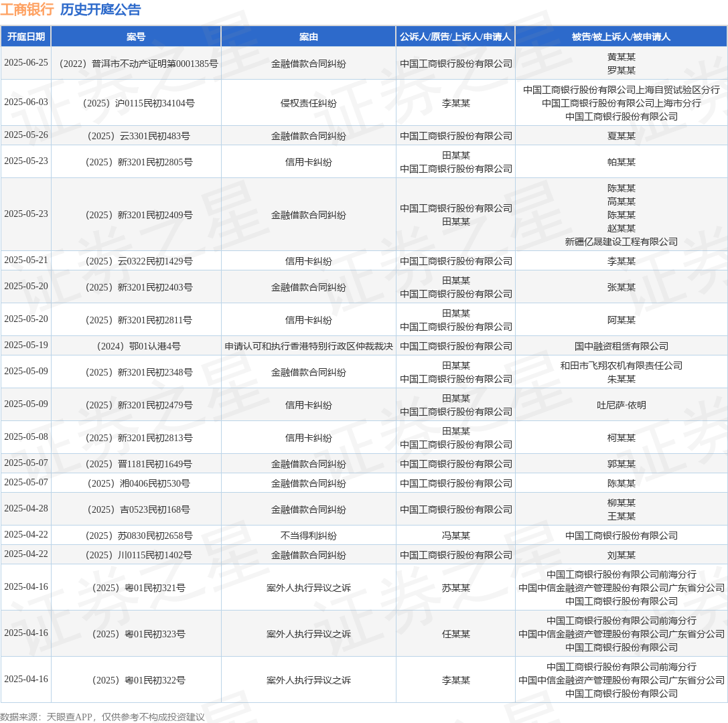Select case number 沪0115民初34104号

tap(139, 103)
